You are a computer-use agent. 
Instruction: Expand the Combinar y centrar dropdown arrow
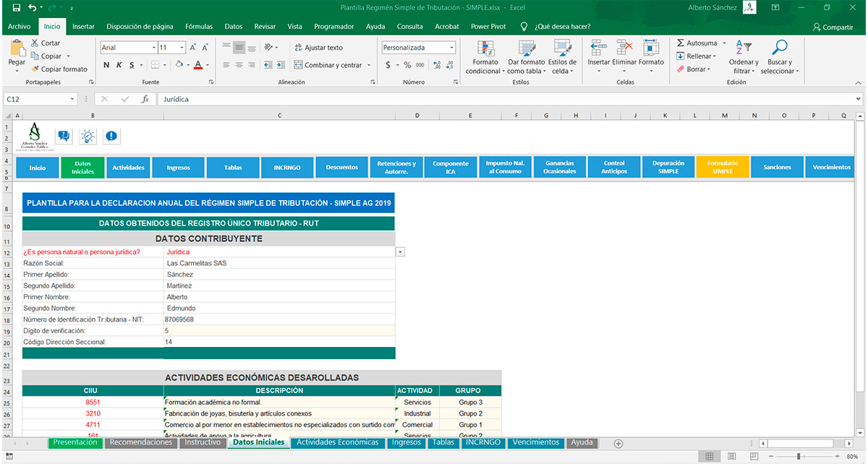(369, 65)
